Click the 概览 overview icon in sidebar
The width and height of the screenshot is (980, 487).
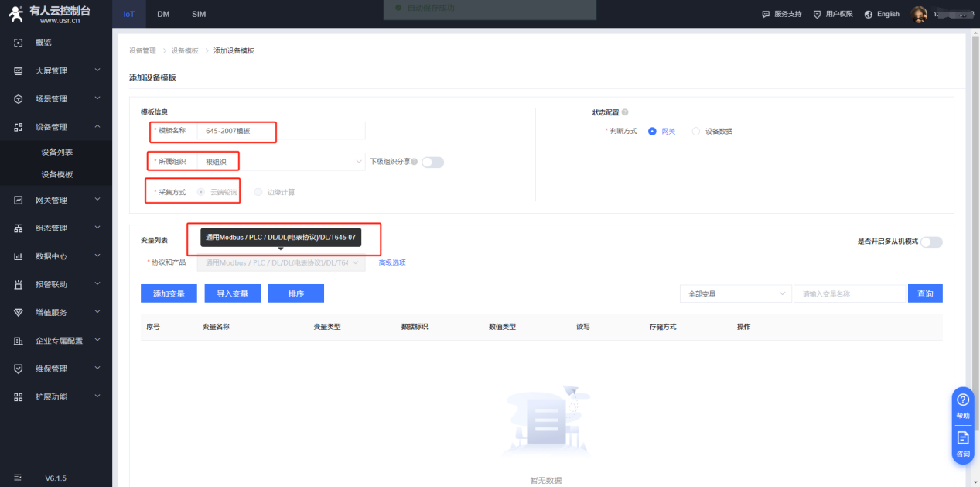19,43
